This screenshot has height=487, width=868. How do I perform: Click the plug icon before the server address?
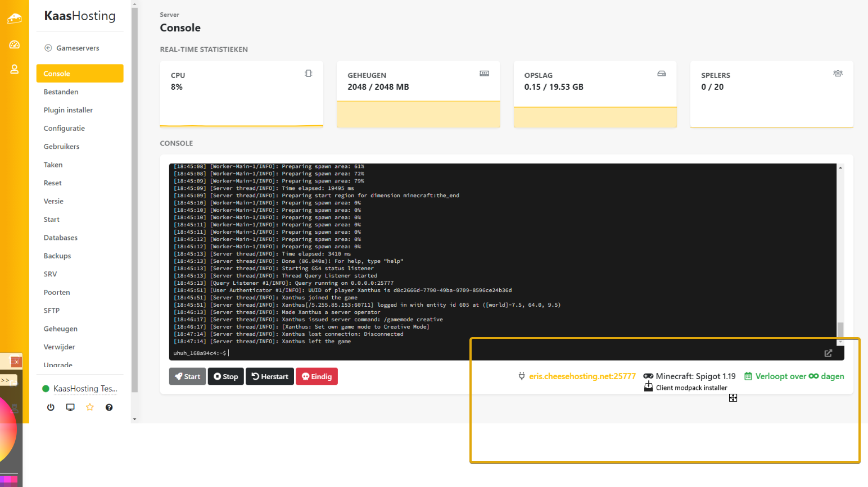click(x=522, y=376)
